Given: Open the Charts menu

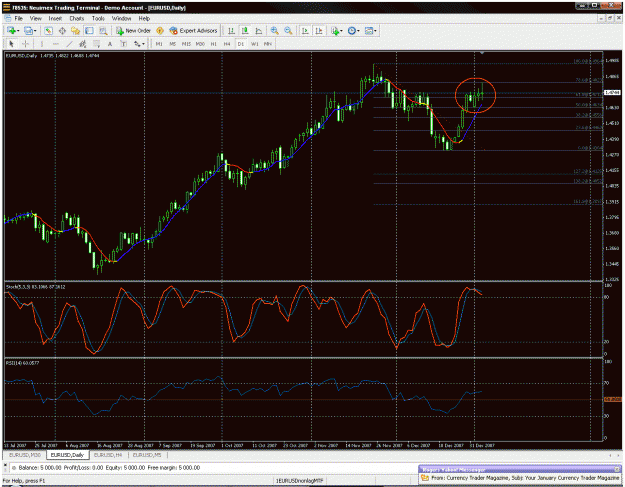Looking at the screenshot, I should 77,18.
